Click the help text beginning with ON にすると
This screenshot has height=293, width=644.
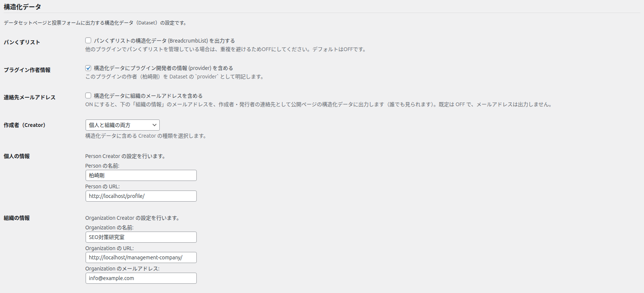(x=319, y=104)
